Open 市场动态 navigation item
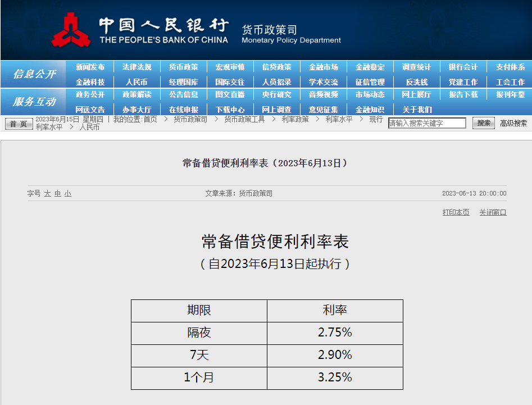Image resolution: width=532 pixels, height=405 pixels. (x=370, y=94)
